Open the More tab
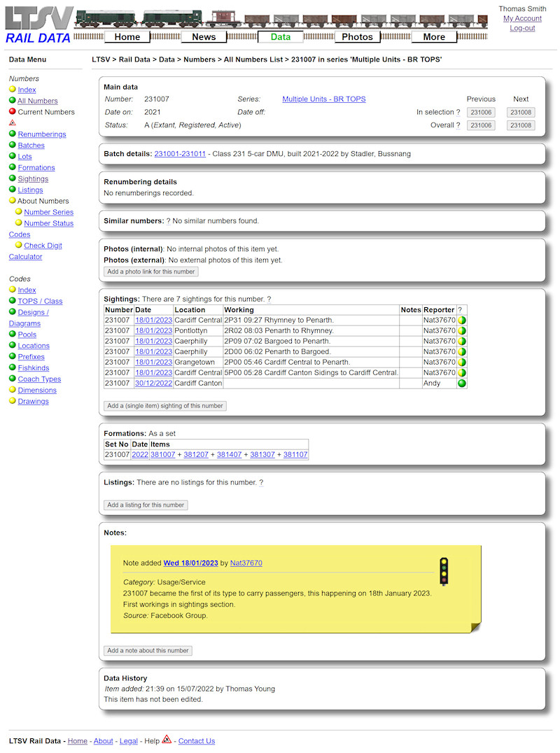This screenshot has width=560, height=753. pos(434,36)
